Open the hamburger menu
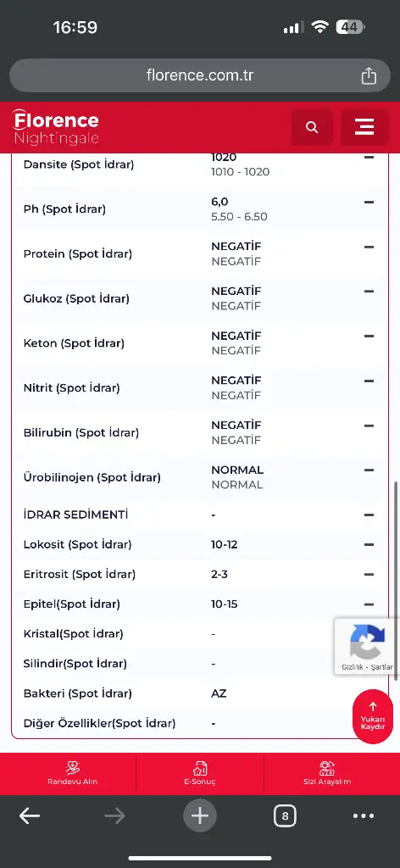 point(364,127)
